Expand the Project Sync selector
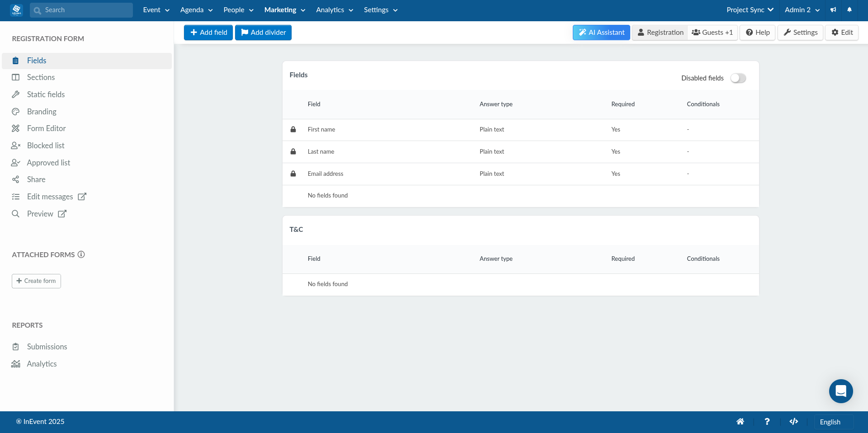The height and width of the screenshot is (433, 868). click(x=750, y=9)
